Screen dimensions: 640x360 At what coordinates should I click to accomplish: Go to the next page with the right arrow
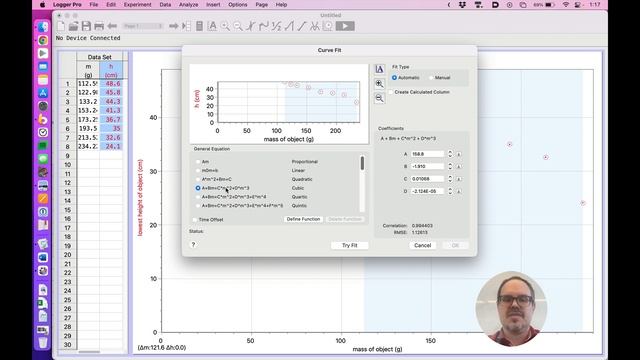point(173,26)
